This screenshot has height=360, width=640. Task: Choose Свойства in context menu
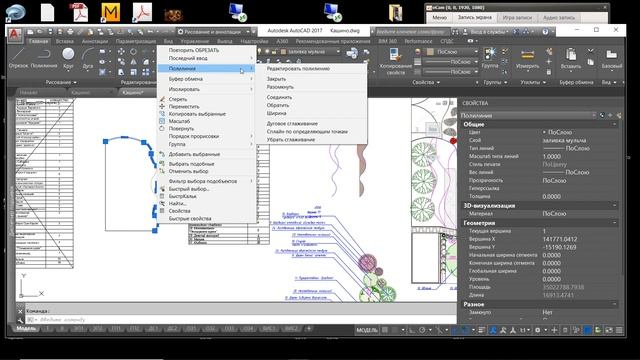(180, 211)
